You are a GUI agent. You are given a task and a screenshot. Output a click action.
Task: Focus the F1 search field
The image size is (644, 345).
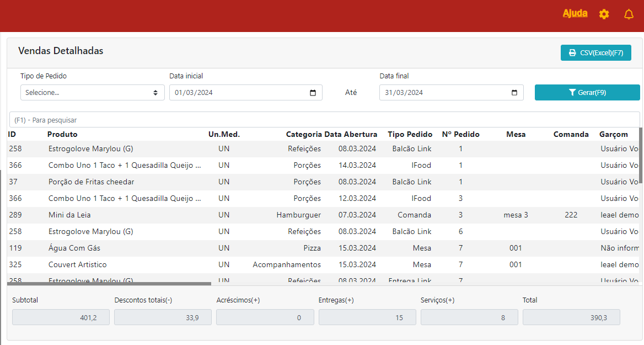coord(324,120)
